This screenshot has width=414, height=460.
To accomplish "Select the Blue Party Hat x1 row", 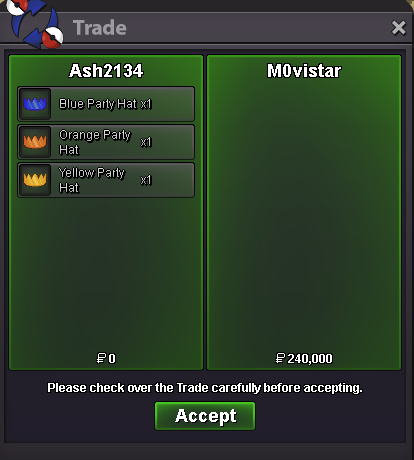I will coord(106,104).
